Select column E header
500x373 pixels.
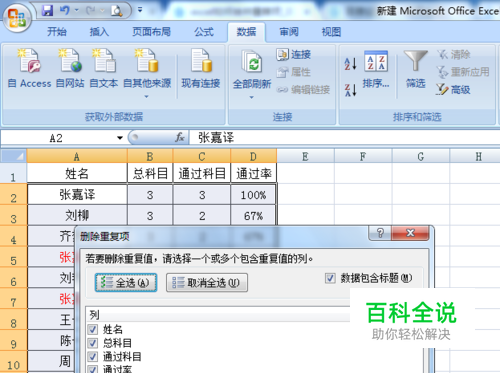click(x=305, y=156)
